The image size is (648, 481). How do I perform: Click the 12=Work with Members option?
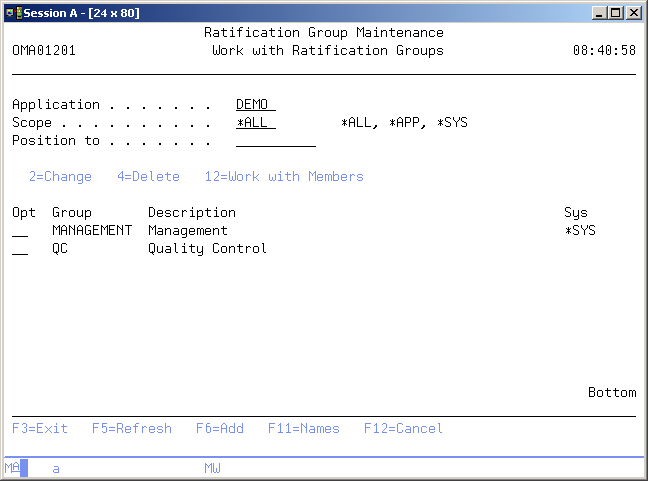(284, 177)
